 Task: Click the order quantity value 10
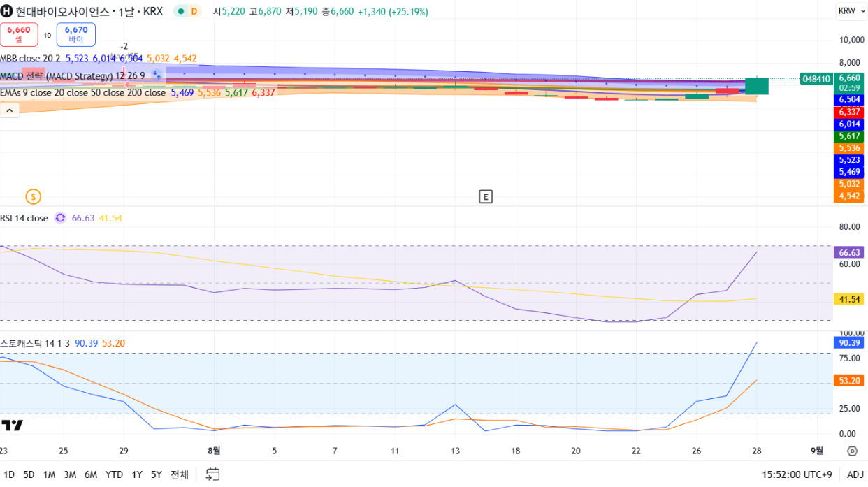coord(48,35)
